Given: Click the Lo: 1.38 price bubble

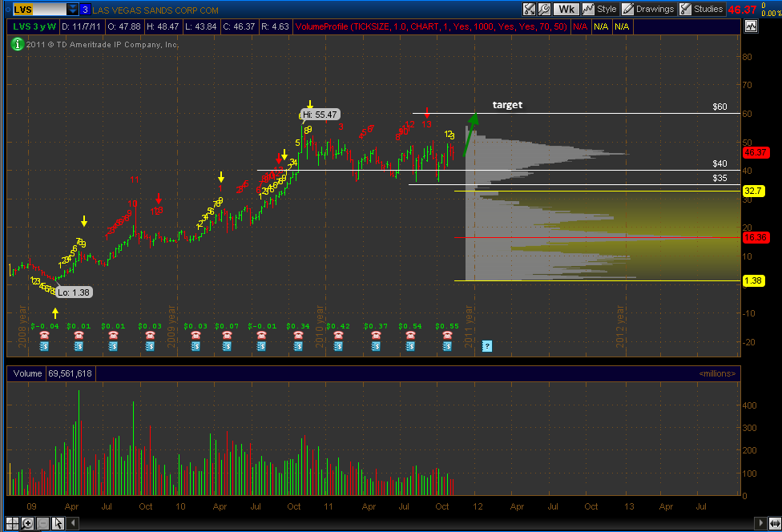Looking at the screenshot, I should click(74, 292).
